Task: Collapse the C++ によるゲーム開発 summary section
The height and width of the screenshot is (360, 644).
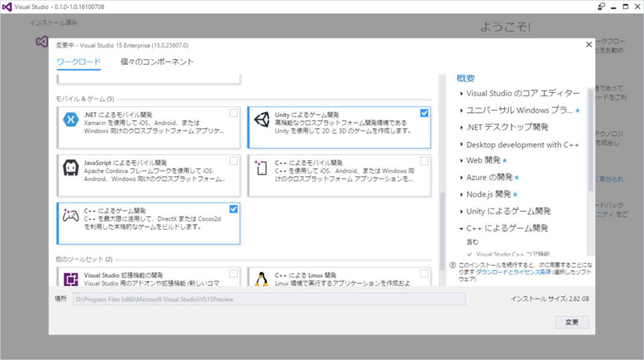Action: 462,229
